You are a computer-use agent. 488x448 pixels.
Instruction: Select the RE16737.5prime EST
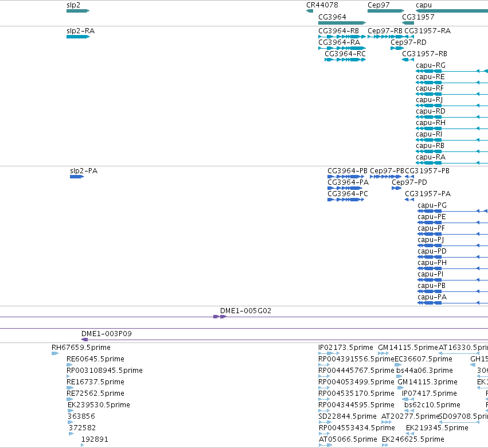[x=70, y=388]
